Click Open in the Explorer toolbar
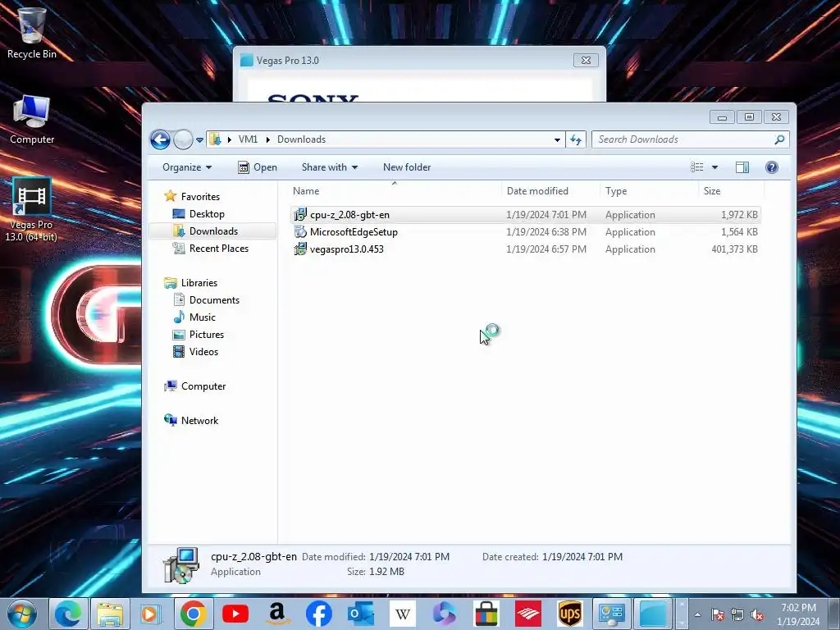Image resolution: width=840 pixels, height=630 pixels. click(x=258, y=167)
